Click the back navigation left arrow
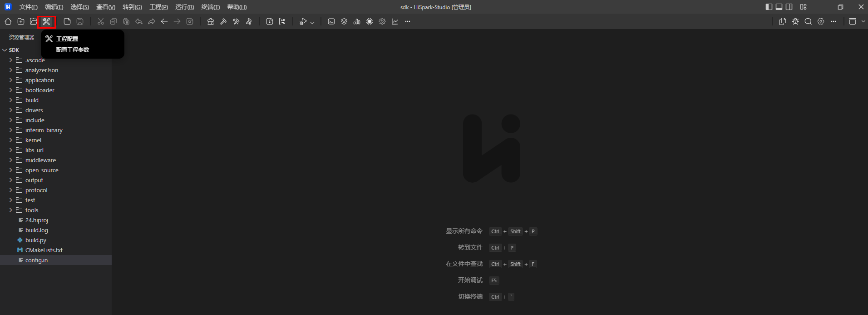868x315 pixels. coord(164,21)
